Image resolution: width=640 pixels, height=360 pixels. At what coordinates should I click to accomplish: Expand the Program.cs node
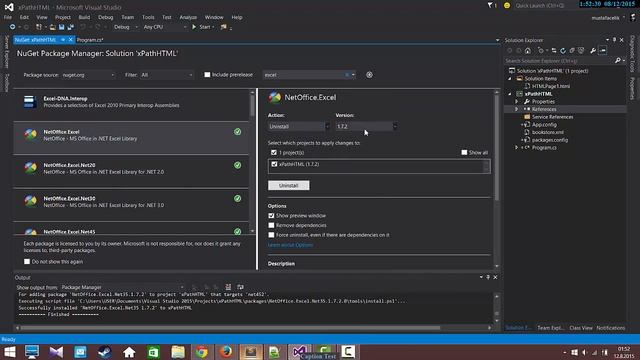(517, 148)
